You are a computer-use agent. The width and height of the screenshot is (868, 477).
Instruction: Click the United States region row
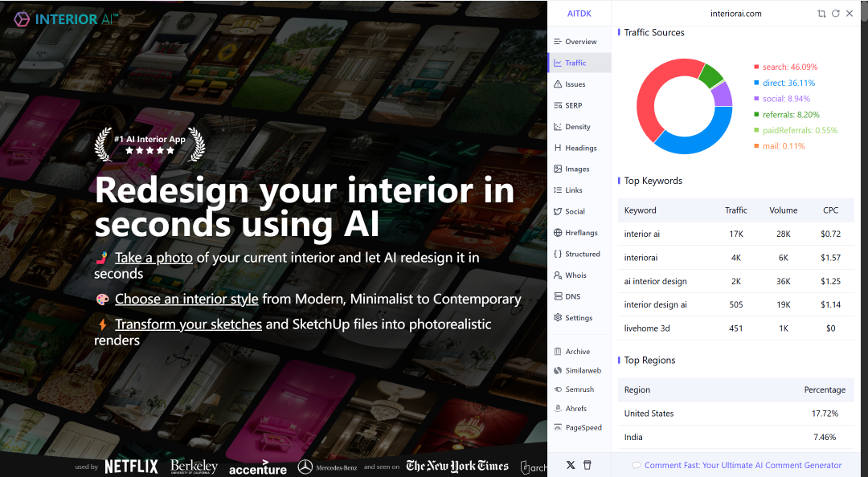pyautogui.click(x=735, y=414)
